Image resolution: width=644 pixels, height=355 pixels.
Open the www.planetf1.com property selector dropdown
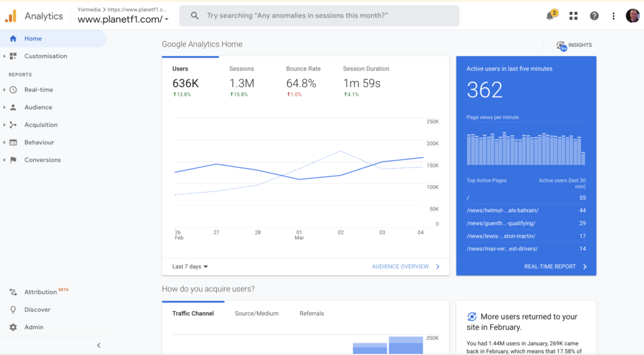pos(123,20)
